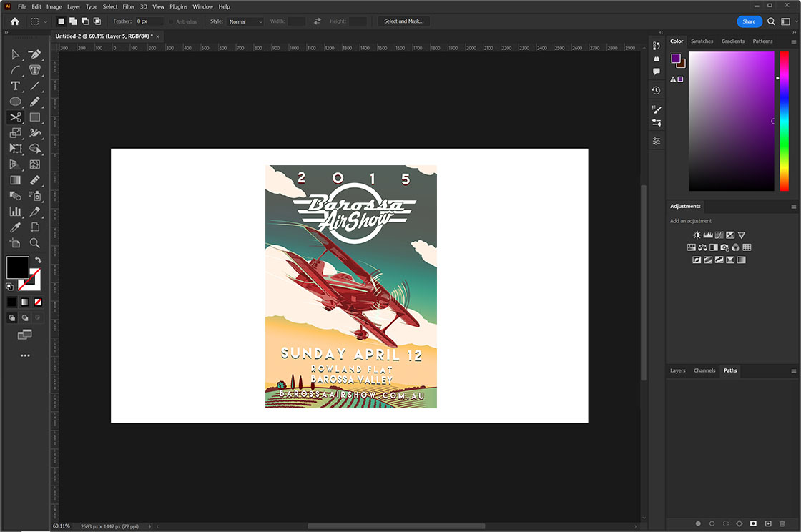Screen dimensions: 801x532
Task: Select the Free Transform tool
Action: (x=15, y=149)
